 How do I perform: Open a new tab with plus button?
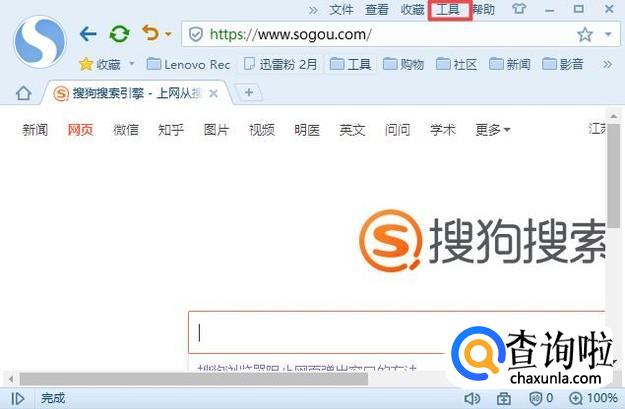tap(249, 92)
